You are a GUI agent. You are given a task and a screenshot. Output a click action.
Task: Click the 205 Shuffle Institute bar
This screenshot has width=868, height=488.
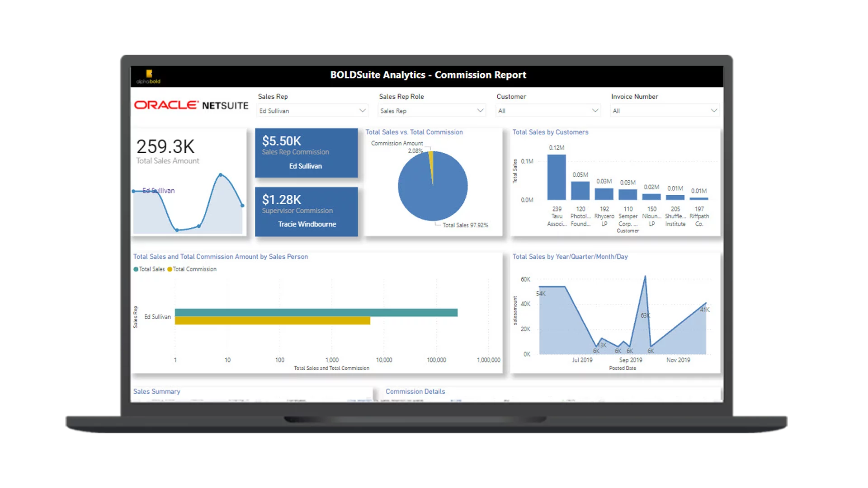click(x=675, y=197)
